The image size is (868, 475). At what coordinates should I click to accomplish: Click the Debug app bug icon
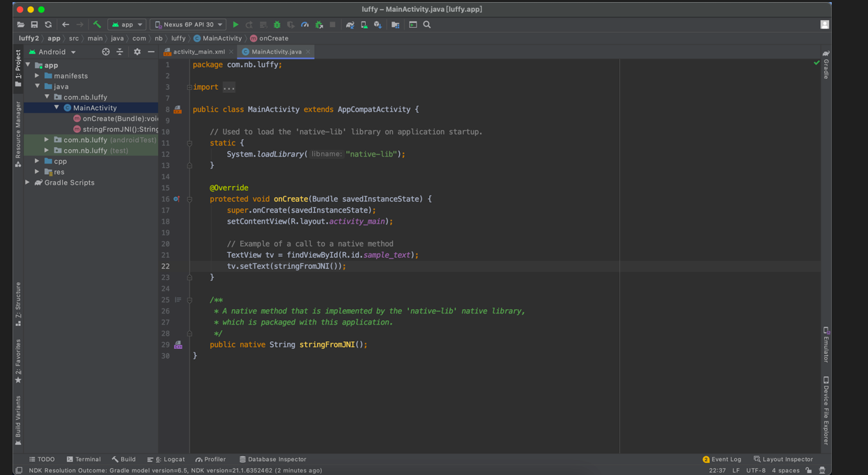point(277,24)
